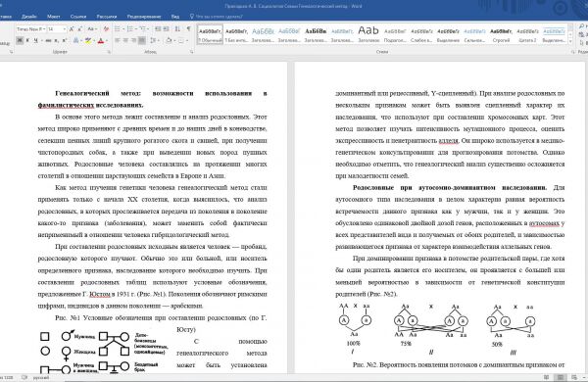The height and width of the screenshot is (382, 588).
Task: Open the Times New Roman font name dropdown
Action: coord(44,28)
